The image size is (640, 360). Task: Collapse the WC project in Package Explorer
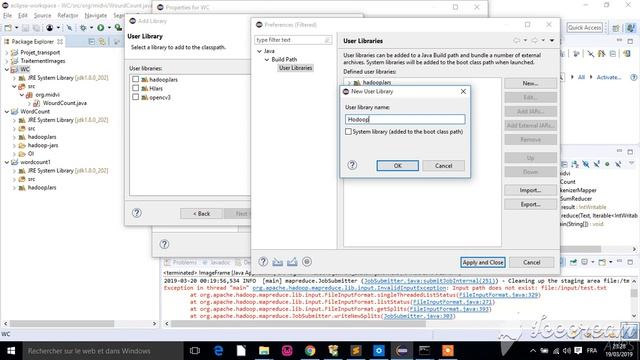tap(7, 69)
